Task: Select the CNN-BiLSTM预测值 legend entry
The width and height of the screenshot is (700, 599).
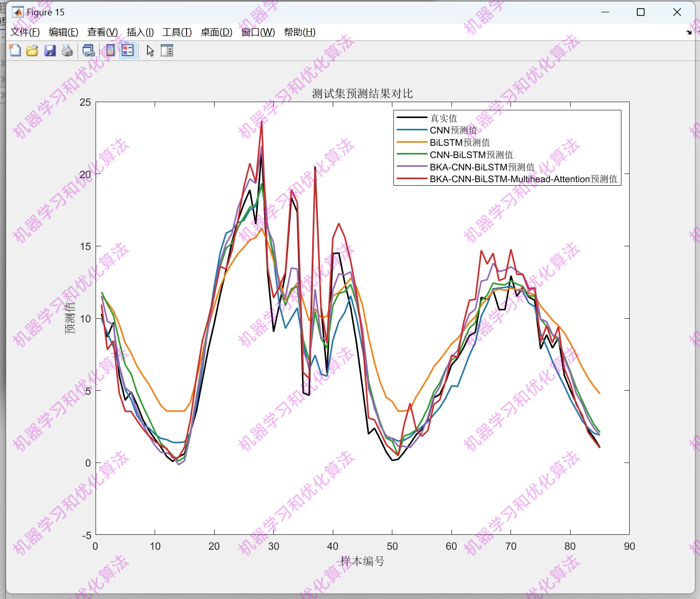Action: click(471, 155)
